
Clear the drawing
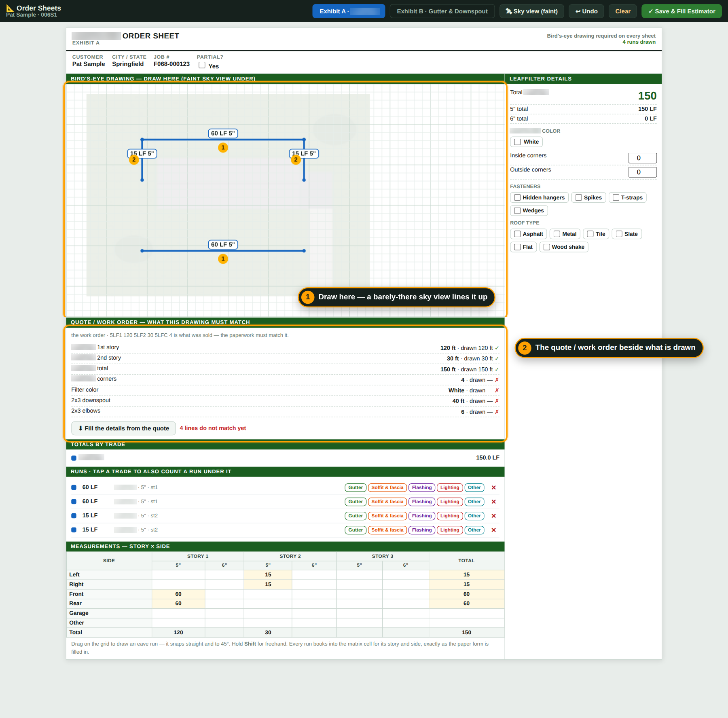(623, 11)
